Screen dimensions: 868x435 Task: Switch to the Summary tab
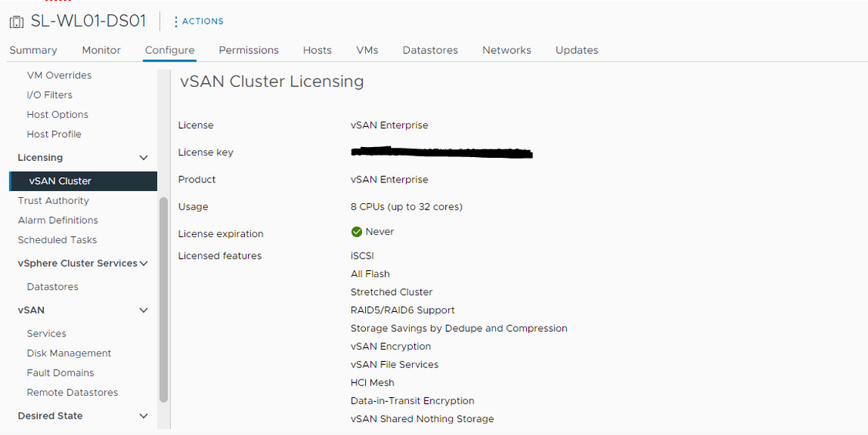(x=33, y=50)
